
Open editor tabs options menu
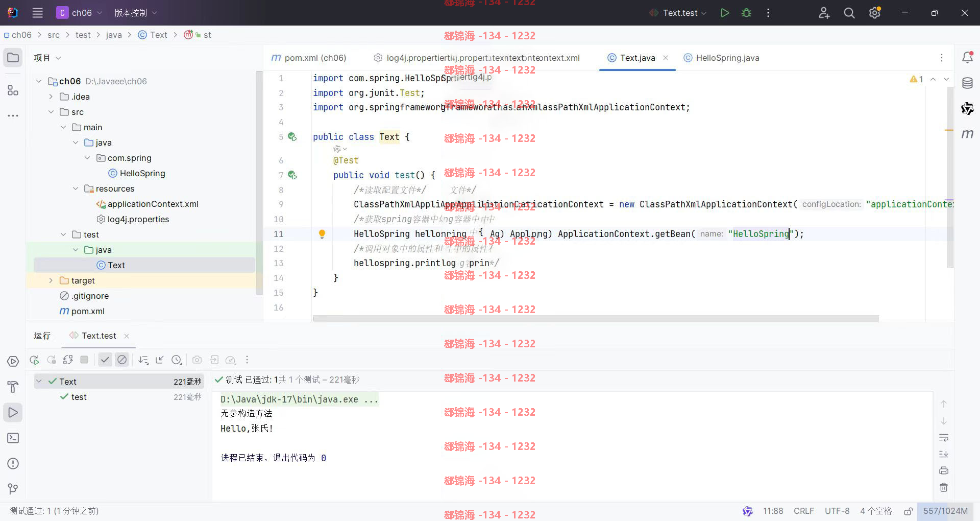[942, 58]
